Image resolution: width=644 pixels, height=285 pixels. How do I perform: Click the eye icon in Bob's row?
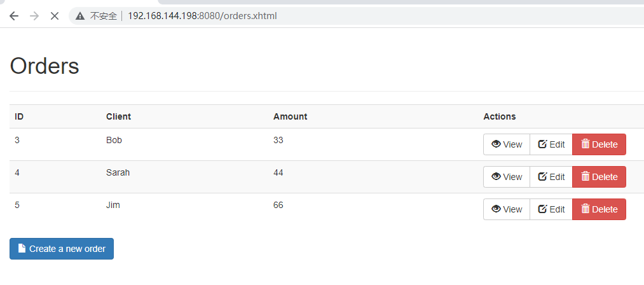pyautogui.click(x=496, y=144)
